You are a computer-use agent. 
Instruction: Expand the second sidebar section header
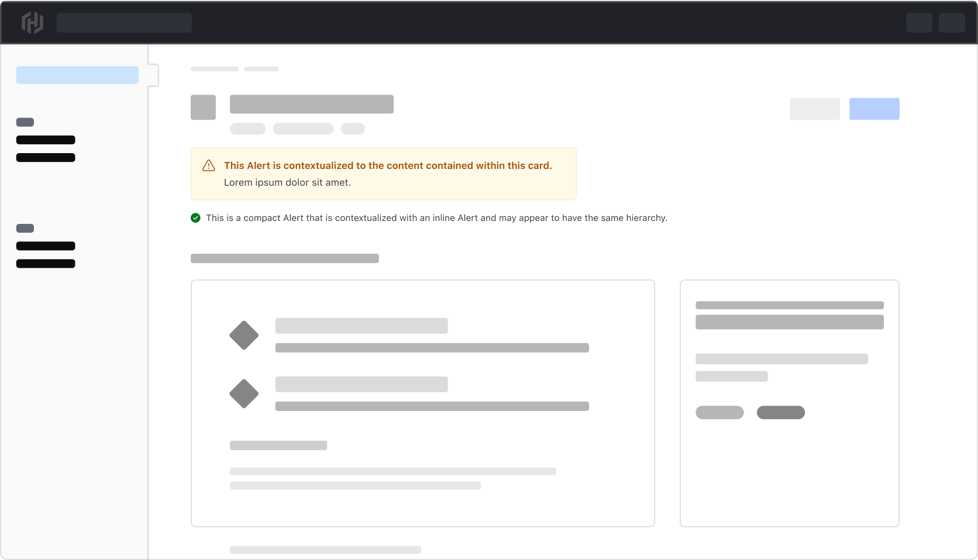pos(25,228)
